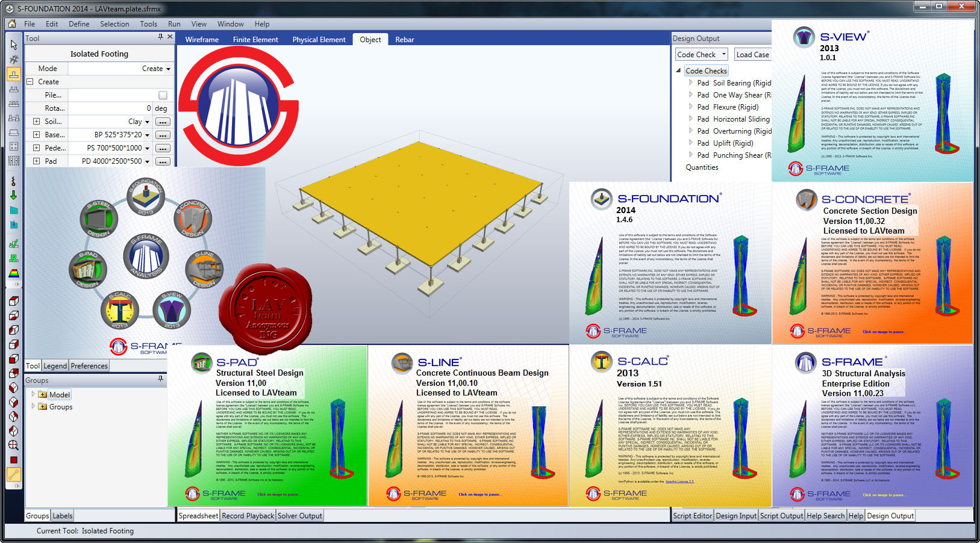Expand the Pad row plus box

[36, 161]
